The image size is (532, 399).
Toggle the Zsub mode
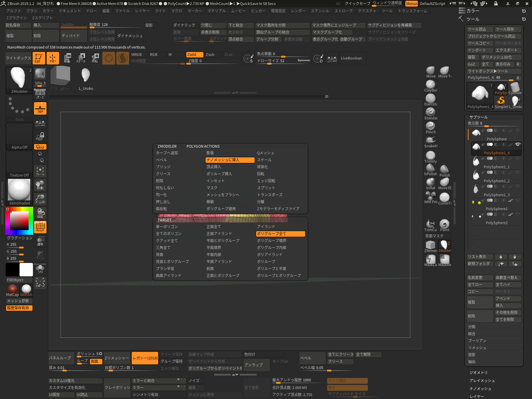(213, 55)
